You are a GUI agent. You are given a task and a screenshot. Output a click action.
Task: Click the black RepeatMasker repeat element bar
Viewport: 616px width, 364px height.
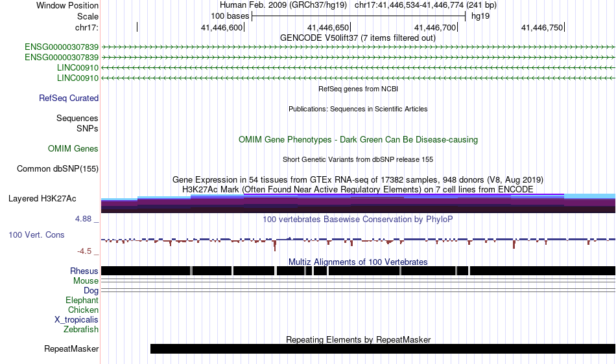coord(383,348)
